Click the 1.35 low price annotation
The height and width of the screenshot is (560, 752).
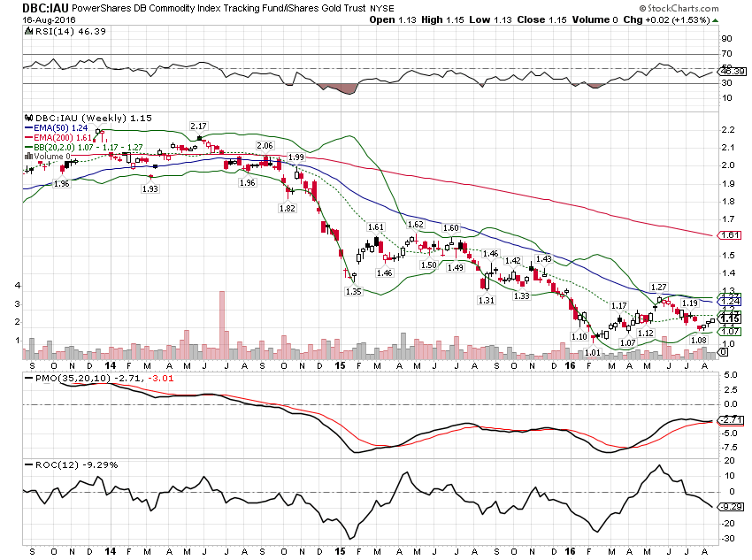(354, 292)
